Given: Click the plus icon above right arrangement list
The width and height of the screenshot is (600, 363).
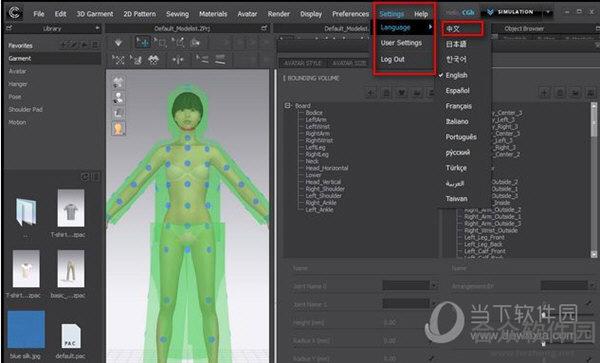Looking at the screenshot, I should click(x=544, y=93).
